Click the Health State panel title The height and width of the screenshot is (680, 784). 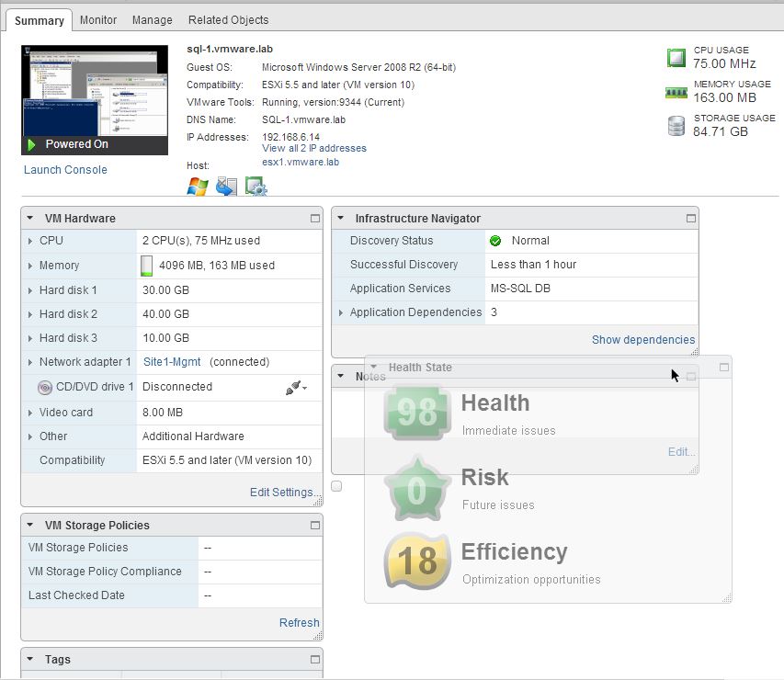(x=420, y=368)
